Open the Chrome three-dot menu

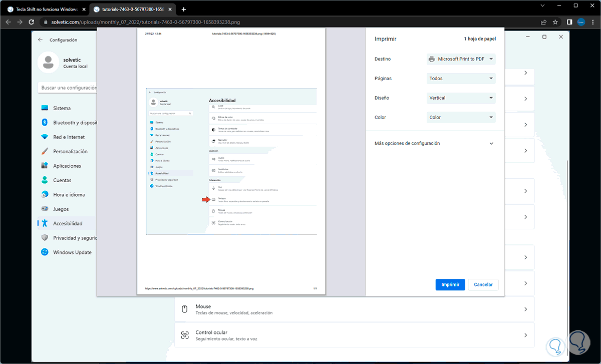click(592, 22)
